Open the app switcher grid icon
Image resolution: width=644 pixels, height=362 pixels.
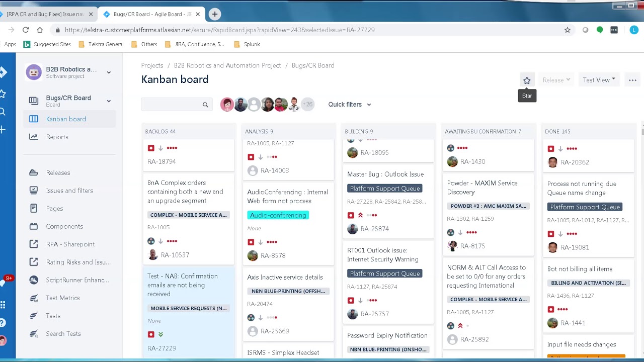pyautogui.click(x=3, y=305)
